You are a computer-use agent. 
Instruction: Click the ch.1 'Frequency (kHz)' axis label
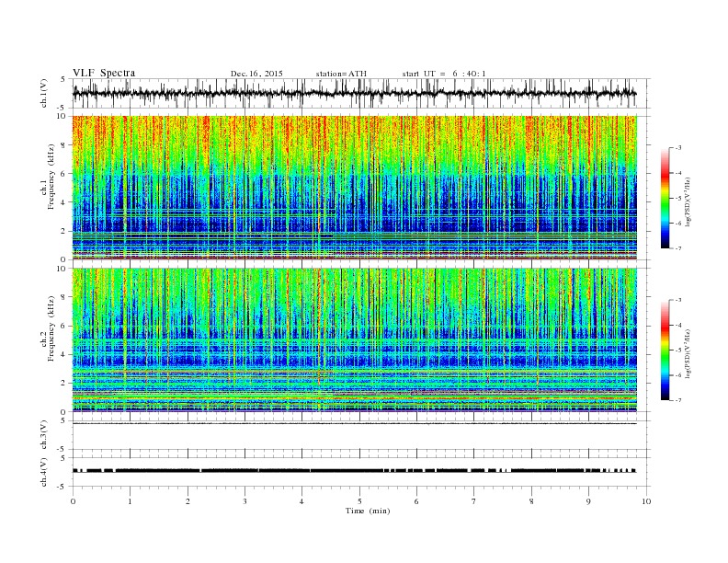(x=51, y=177)
